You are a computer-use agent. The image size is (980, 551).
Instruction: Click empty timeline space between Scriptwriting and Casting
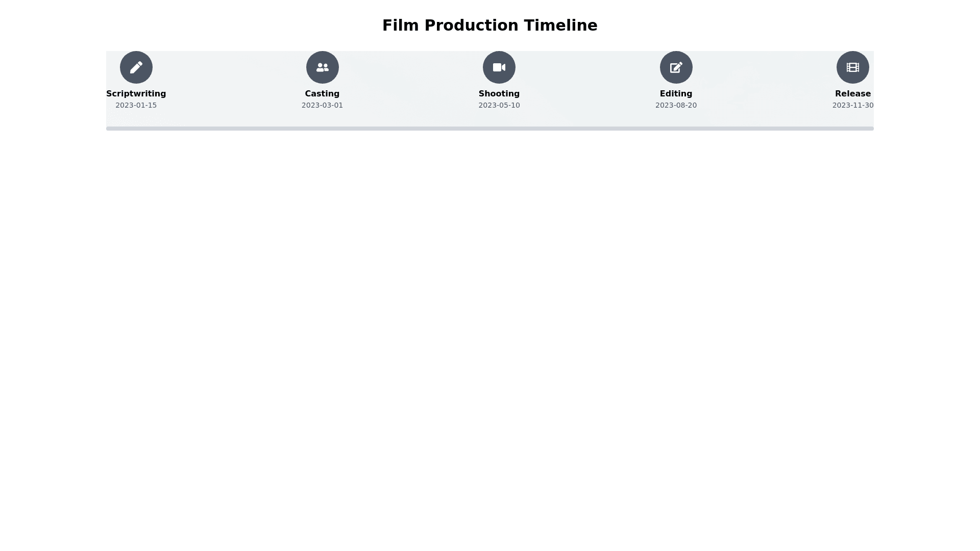[x=230, y=82]
